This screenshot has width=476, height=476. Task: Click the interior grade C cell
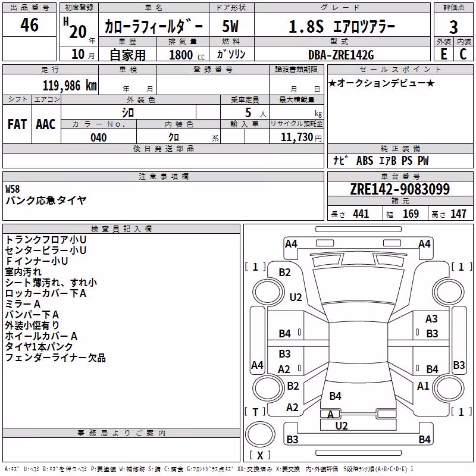(464, 54)
